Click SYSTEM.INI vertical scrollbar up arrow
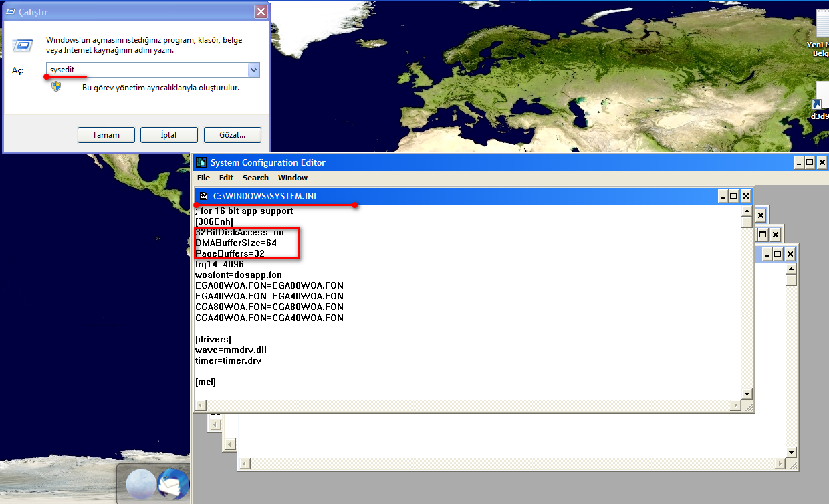This screenshot has width=829, height=504. [747, 211]
